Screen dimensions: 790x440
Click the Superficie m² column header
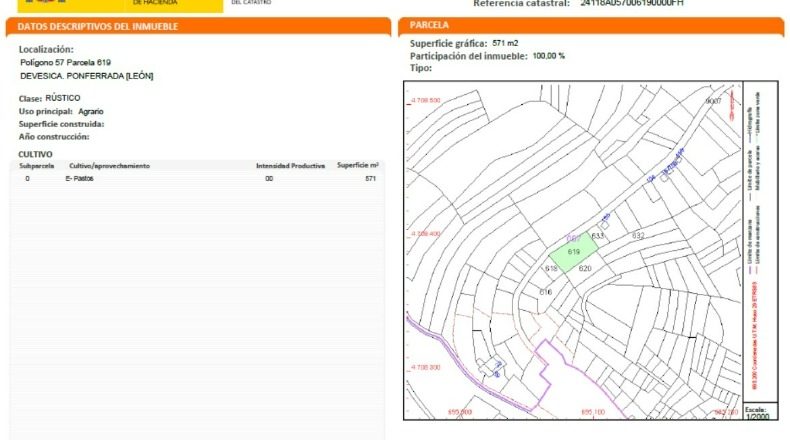pyautogui.click(x=358, y=165)
